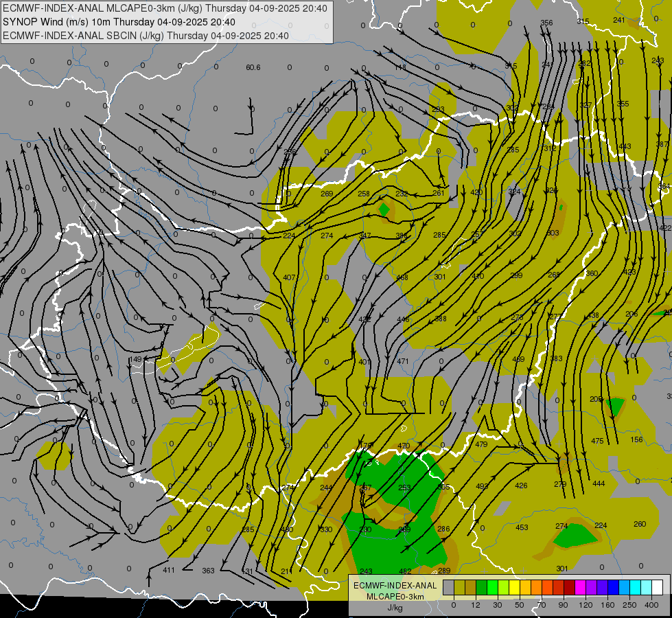Select the legend tick label 250
The image size is (672, 618).
point(629,605)
